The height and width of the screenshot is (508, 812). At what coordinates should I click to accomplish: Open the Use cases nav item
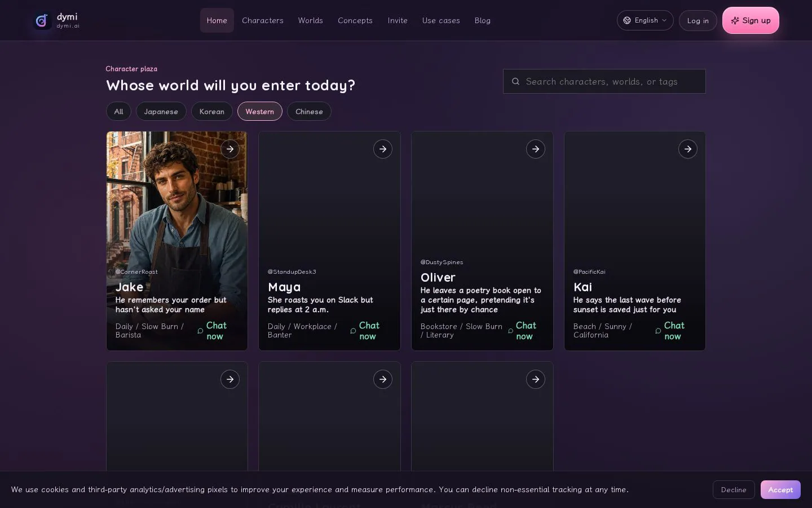tap(441, 20)
